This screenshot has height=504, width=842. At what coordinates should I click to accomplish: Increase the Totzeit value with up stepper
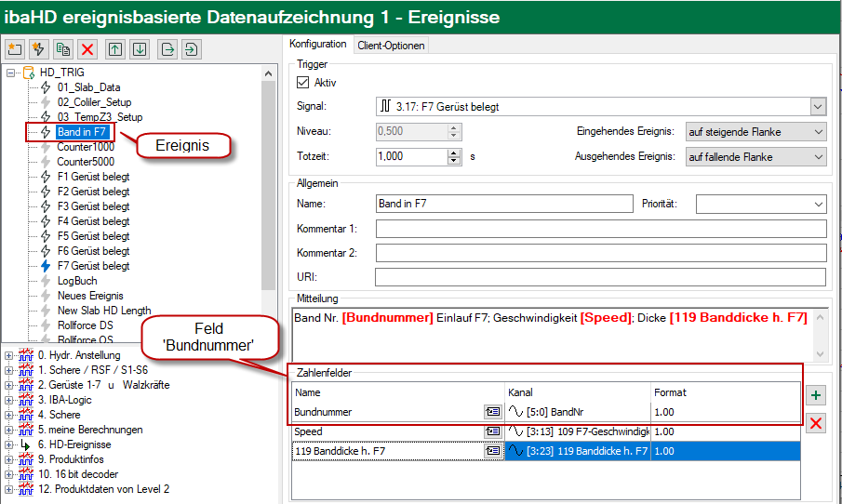click(x=454, y=152)
